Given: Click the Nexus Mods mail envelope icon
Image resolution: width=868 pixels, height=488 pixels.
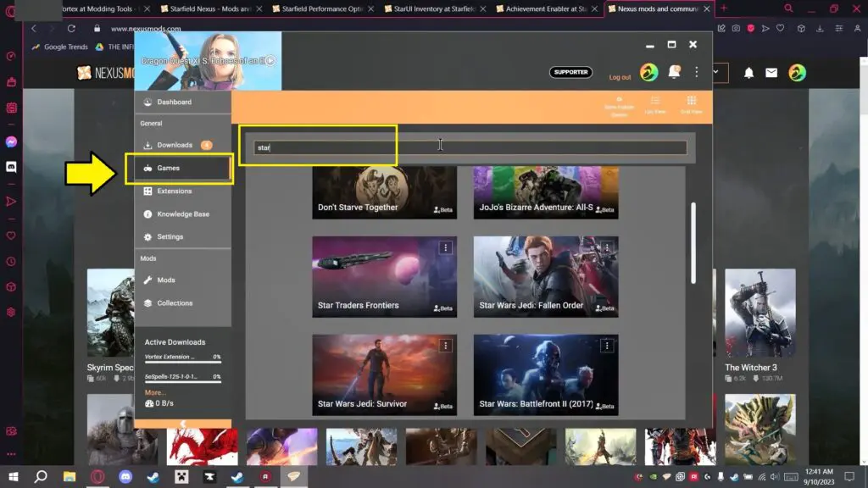Looking at the screenshot, I should 771,73.
